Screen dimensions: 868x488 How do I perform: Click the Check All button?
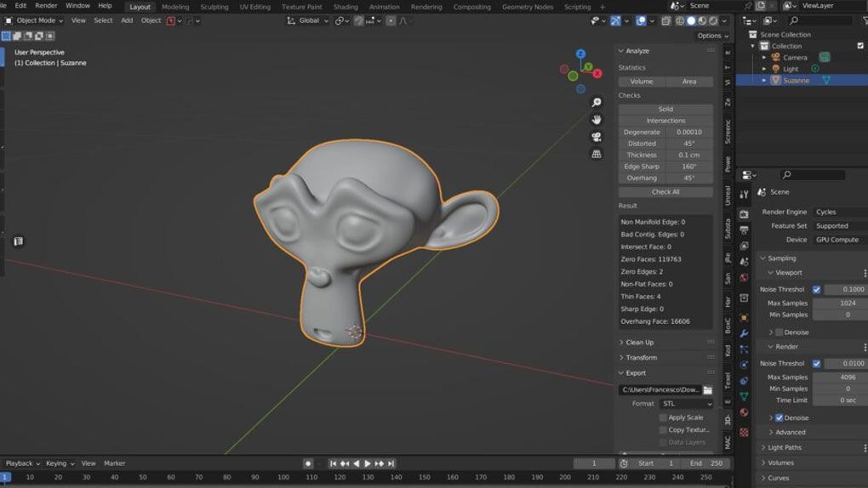pos(666,192)
